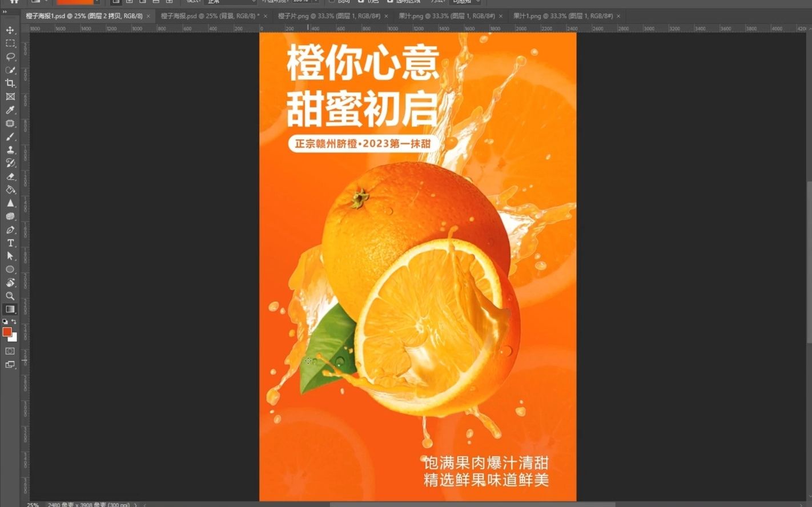Image resolution: width=812 pixels, height=507 pixels.
Task: Click the document size info in status bar
Action: pos(89,505)
